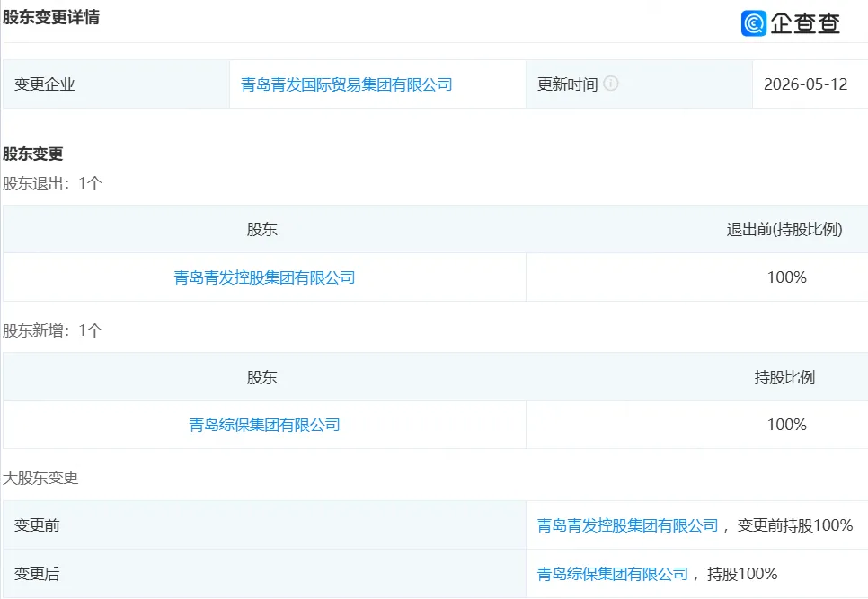Click the 退出前(持股比例) column header
Viewport: 868px width, 599px height.
click(784, 230)
